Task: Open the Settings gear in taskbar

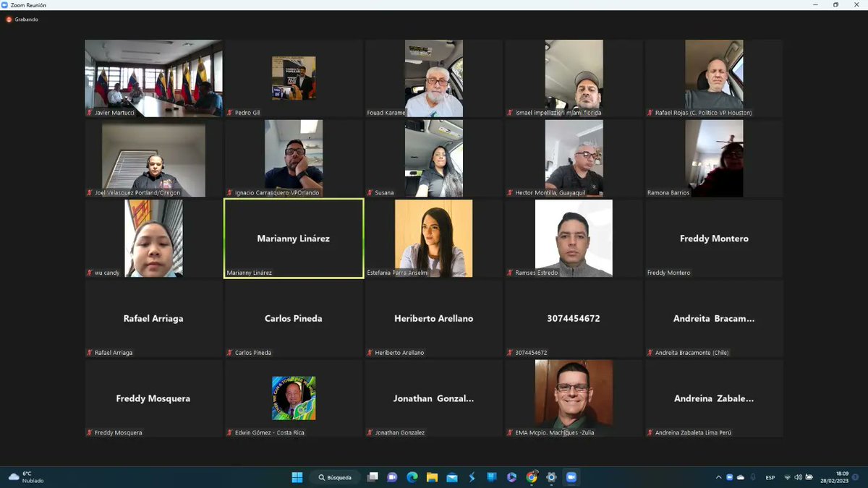Action: tap(551, 477)
